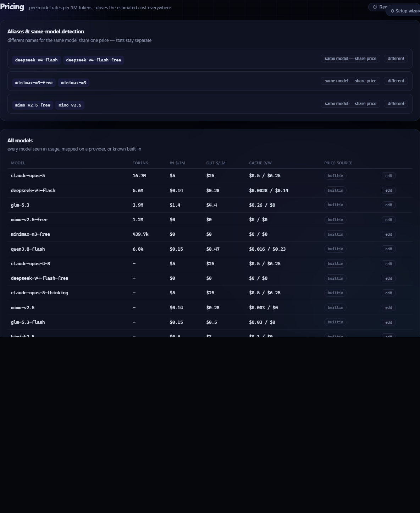The image size is (420, 513).
Task: Click the Aliases & same-model detection heading
Action: click(x=46, y=32)
